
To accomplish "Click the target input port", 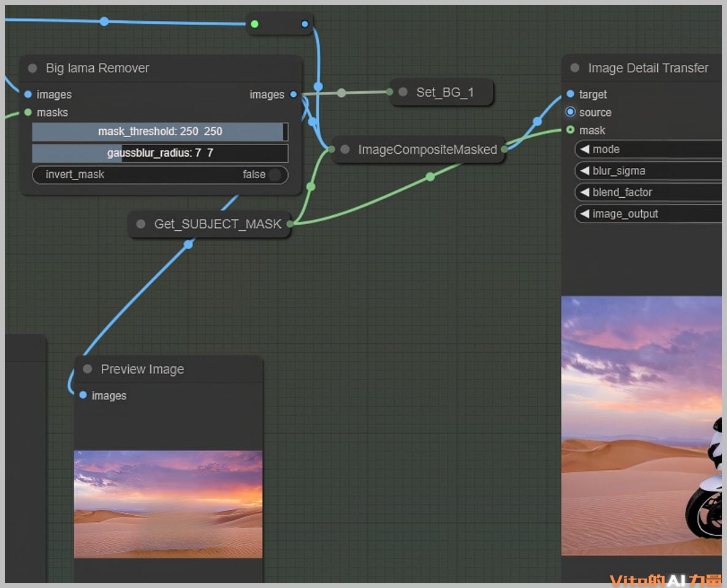I will click(571, 94).
